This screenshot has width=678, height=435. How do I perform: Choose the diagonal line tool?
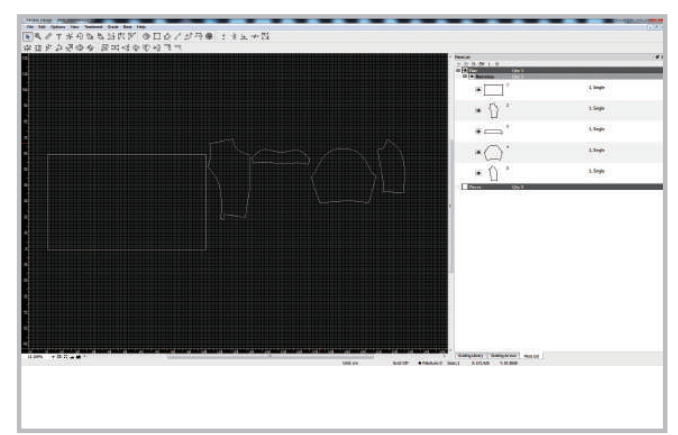(178, 37)
